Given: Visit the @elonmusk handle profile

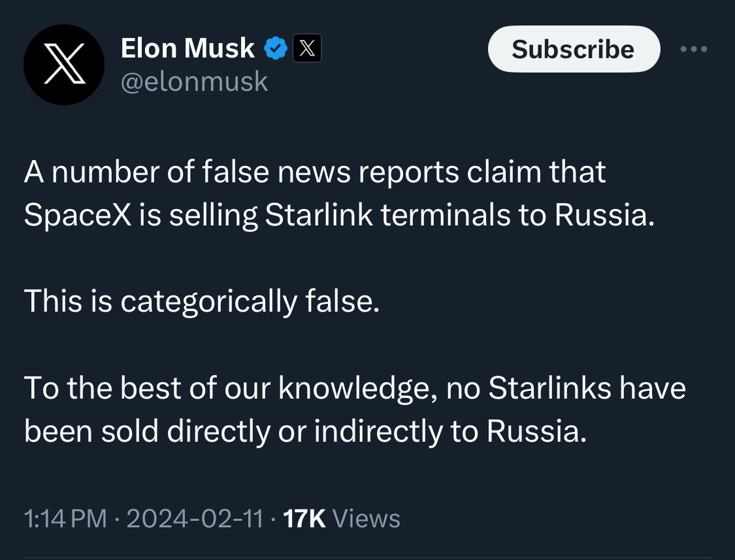Looking at the screenshot, I should tap(194, 82).
